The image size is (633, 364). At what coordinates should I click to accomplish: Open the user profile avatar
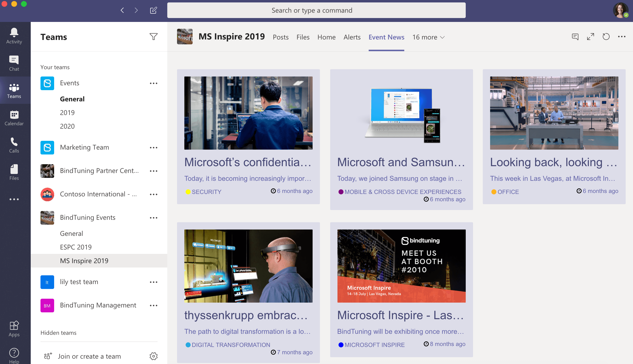(x=621, y=10)
